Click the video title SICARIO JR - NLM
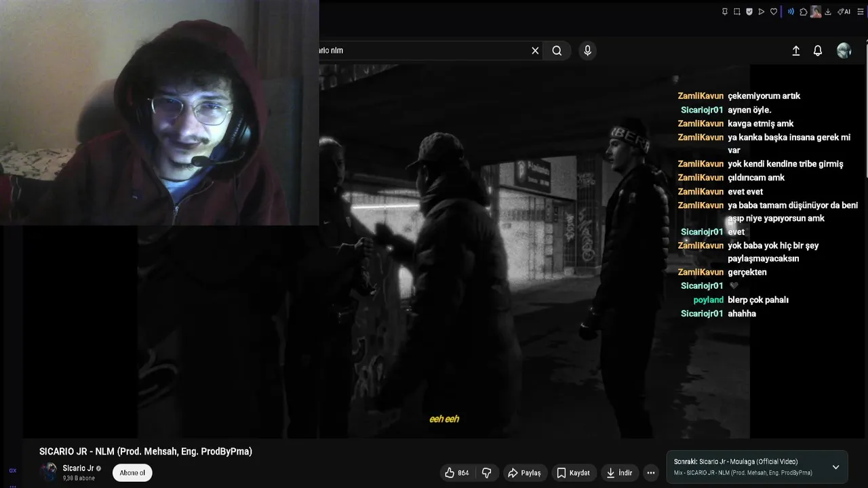The image size is (868, 488). click(146, 451)
